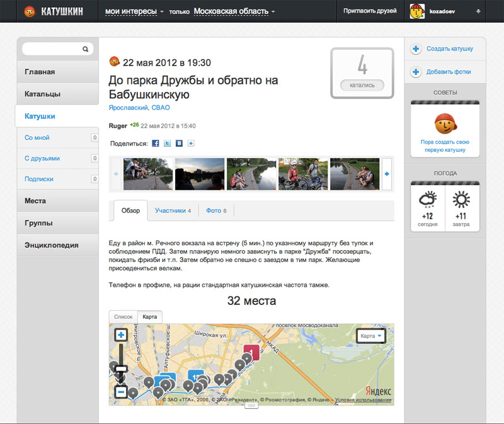Click Пригласить друзей link

(x=370, y=11)
